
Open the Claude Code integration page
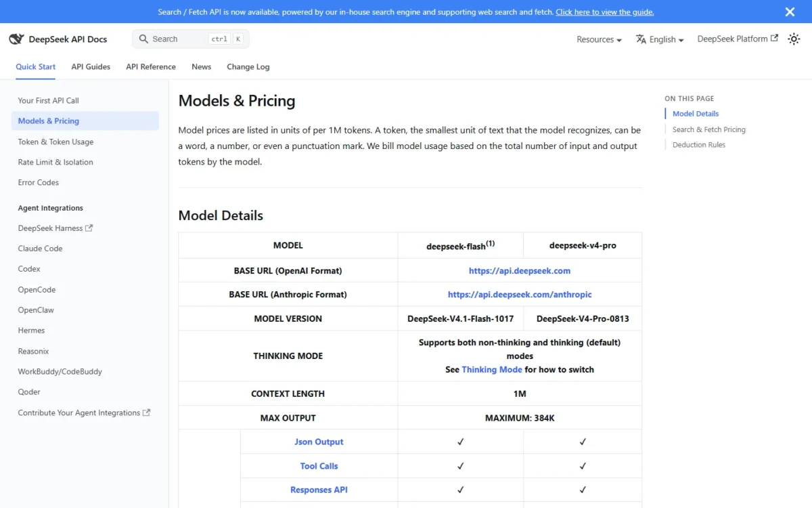click(85, 249)
